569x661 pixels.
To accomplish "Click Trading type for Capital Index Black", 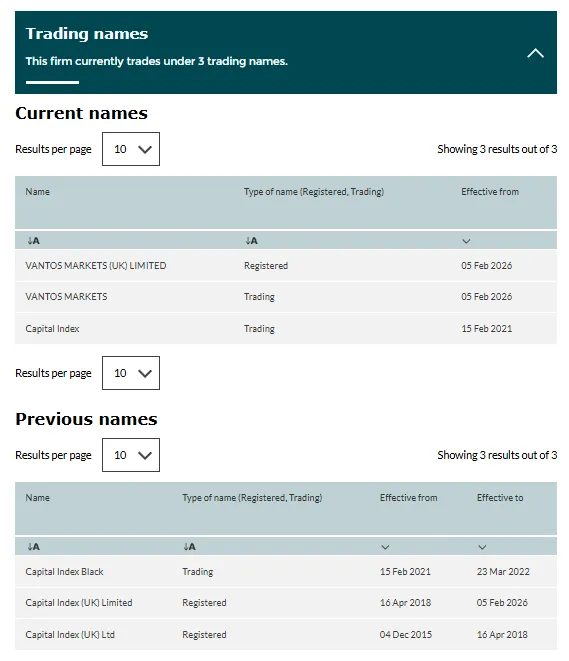I will [198, 572].
